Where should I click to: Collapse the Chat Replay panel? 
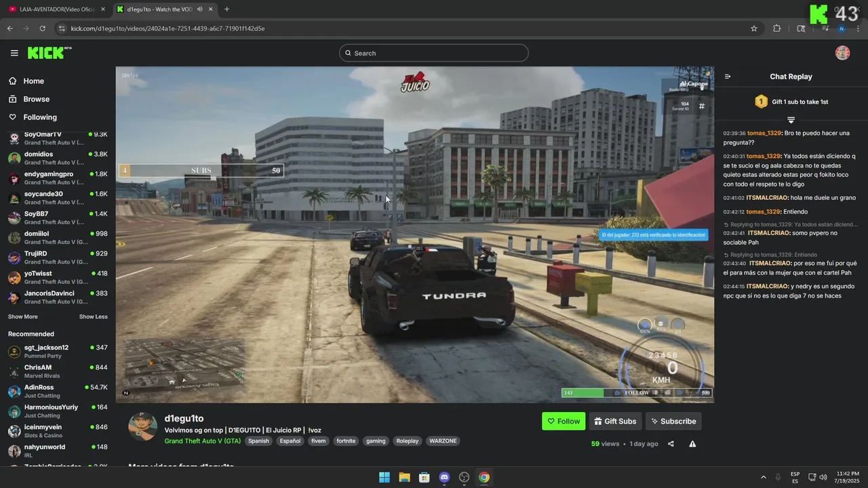728,77
